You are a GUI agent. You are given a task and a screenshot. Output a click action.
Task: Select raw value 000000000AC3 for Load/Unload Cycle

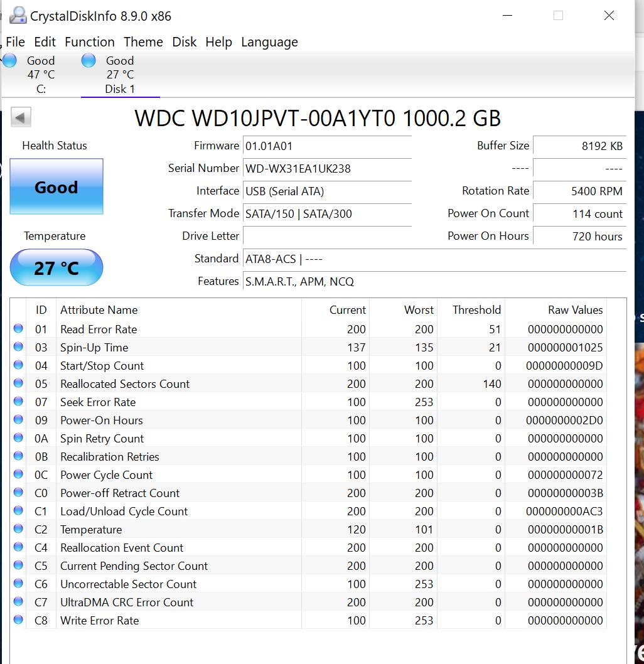(564, 511)
